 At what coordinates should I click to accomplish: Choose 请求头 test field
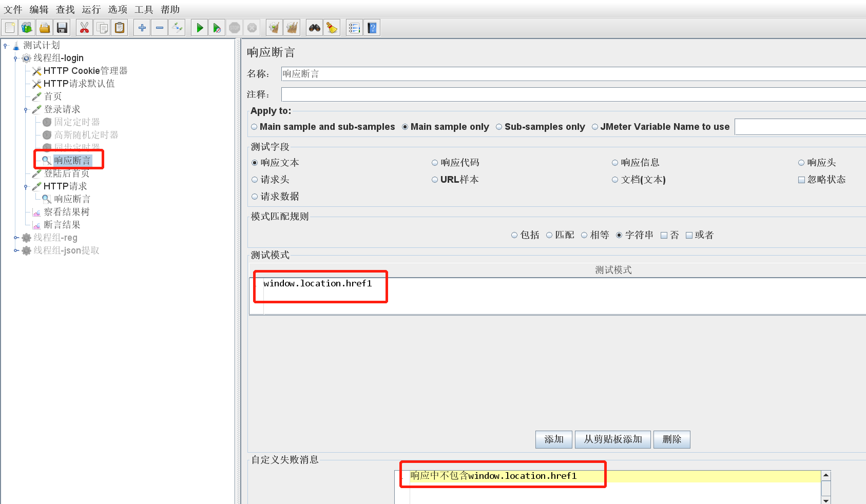(270, 180)
